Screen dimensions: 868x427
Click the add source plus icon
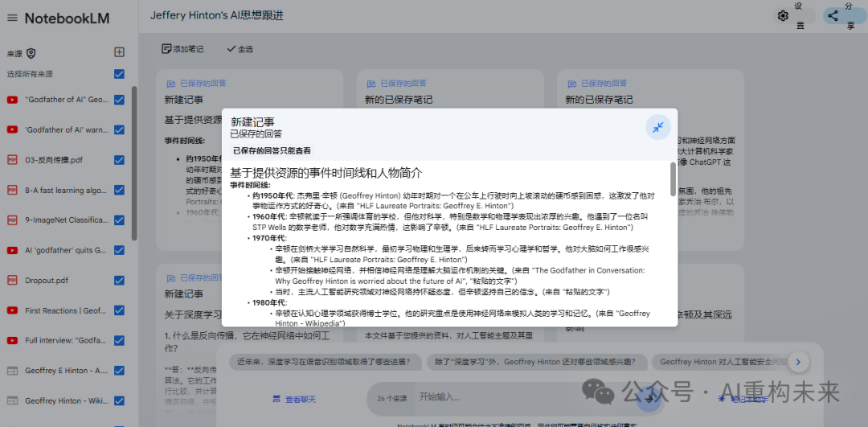119,52
